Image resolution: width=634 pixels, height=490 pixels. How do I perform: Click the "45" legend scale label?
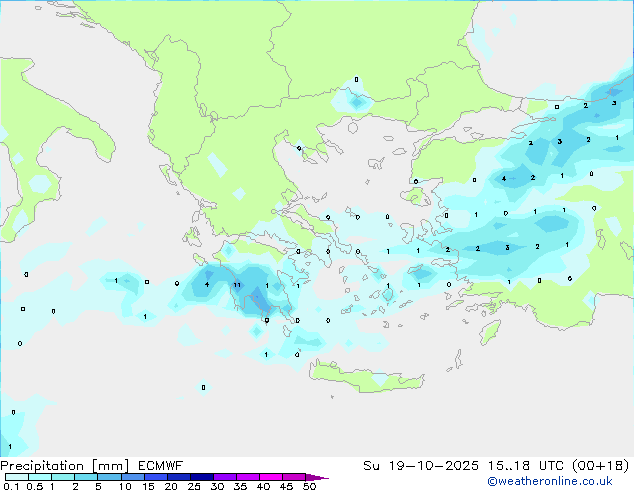[286, 486]
